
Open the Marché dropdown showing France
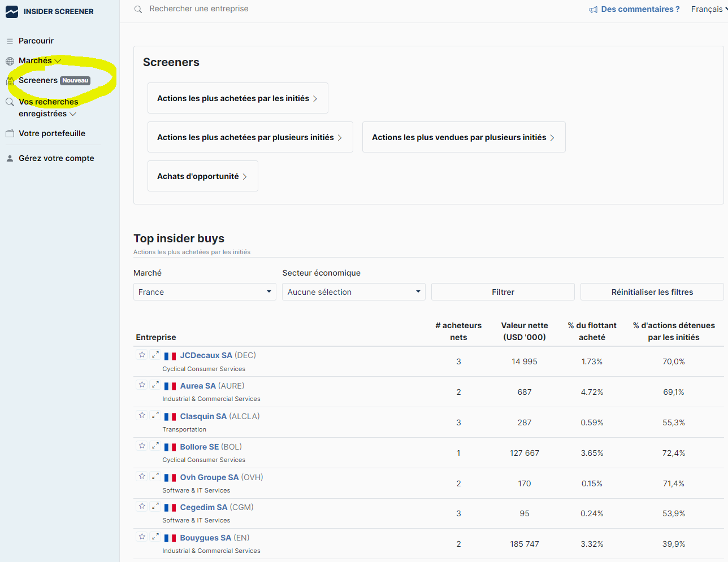(x=204, y=292)
